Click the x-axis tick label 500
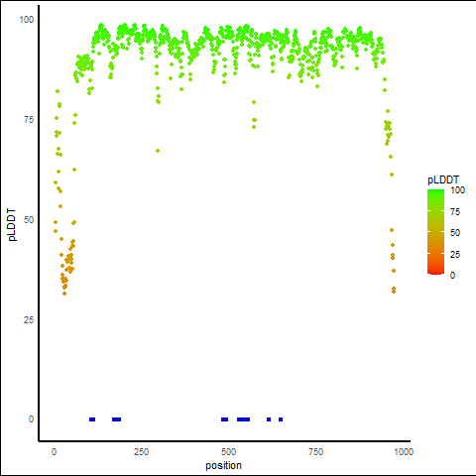This screenshot has width=476, height=476. 228,452
